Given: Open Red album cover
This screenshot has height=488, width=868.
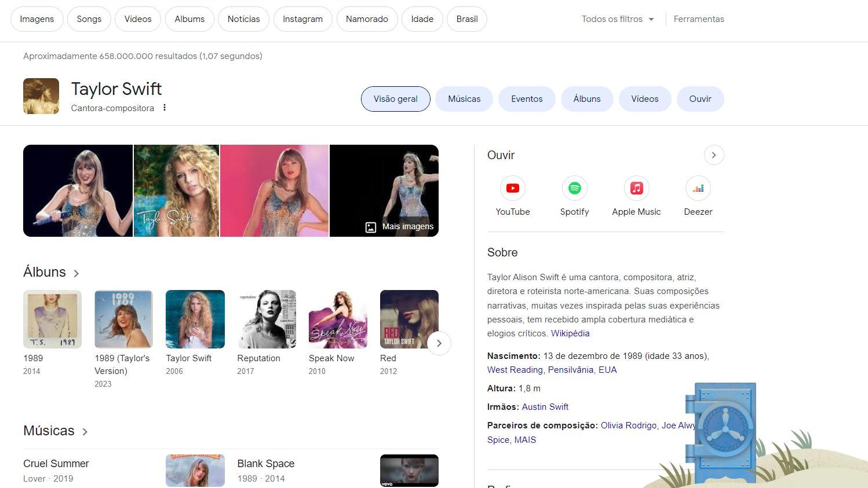Looking at the screenshot, I should click(409, 319).
